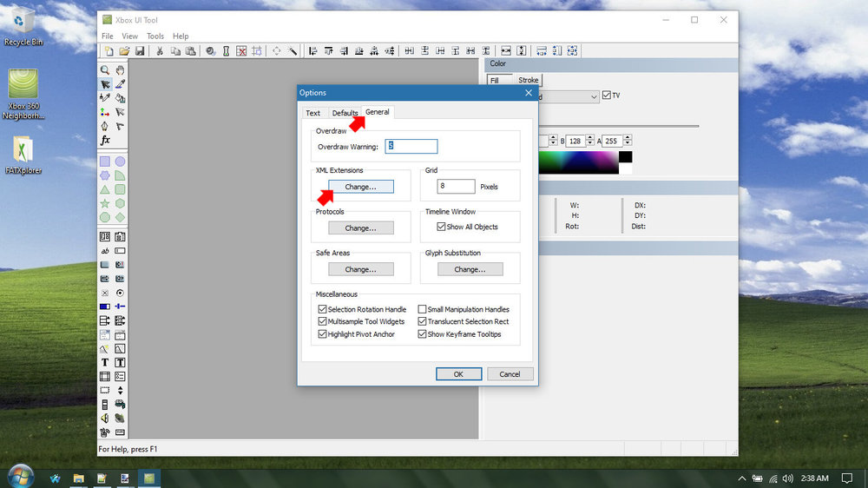Choose the rectangle shape tool
The width and height of the screenshot is (868, 488).
[105, 162]
